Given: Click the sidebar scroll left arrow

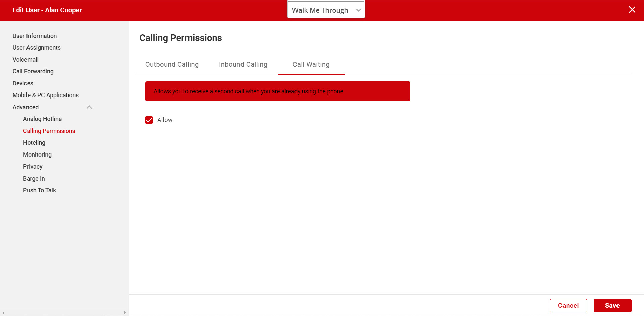Looking at the screenshot, I should click(x=3, y=313).
